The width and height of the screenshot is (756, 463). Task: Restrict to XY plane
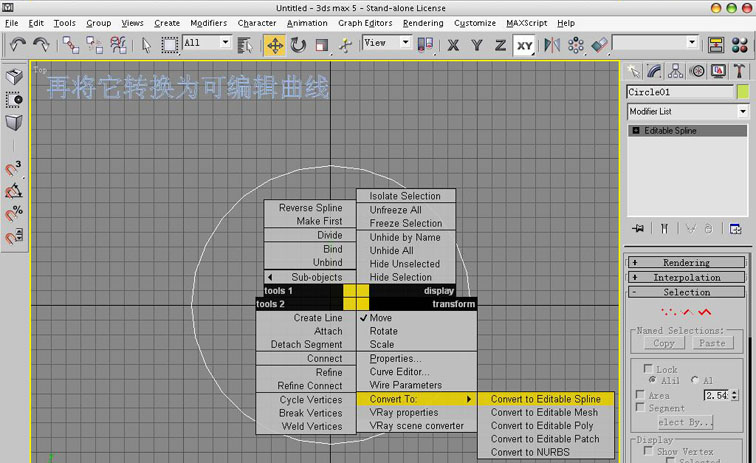[524, 45]
